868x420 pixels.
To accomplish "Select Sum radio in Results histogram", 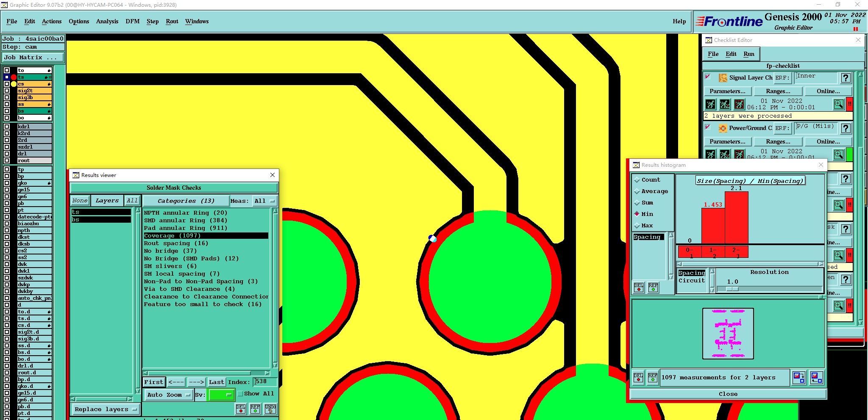I will click(637, 203).
